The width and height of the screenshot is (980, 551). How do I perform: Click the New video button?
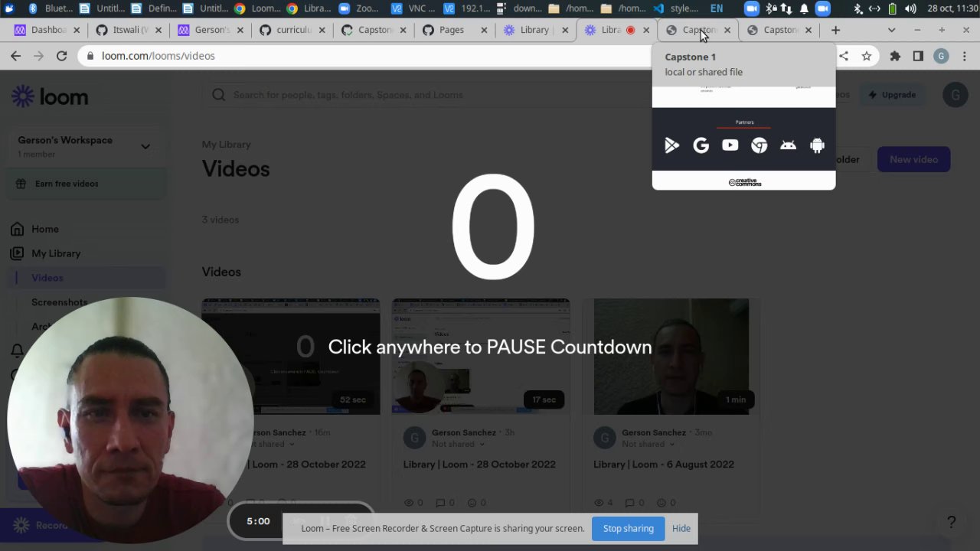tap(913, 159)
